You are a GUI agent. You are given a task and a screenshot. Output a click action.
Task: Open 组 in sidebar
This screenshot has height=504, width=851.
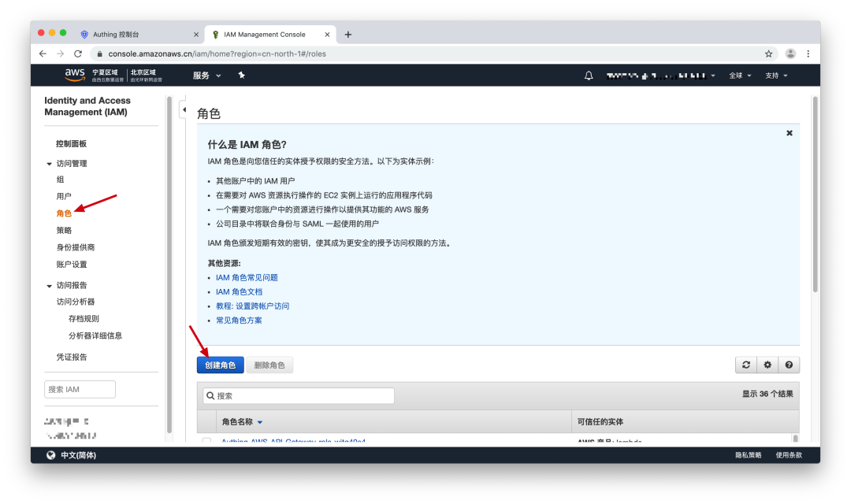(x=60, y=180)
